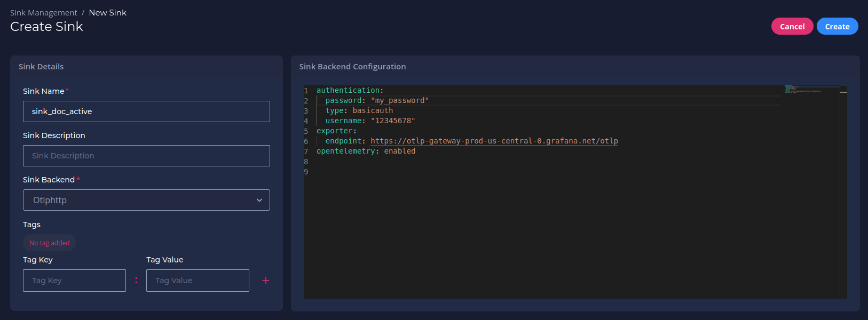Click the Sink Description input field
This screenshot has width=868, height=320.
pyautogui.click(x=146, y=156)
